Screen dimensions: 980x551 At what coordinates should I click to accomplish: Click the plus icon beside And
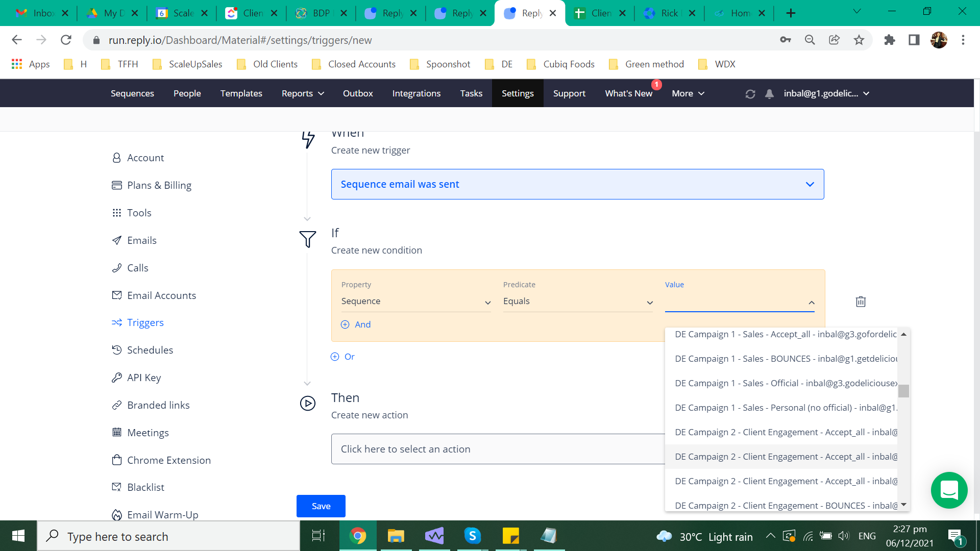tap(345, 324)
